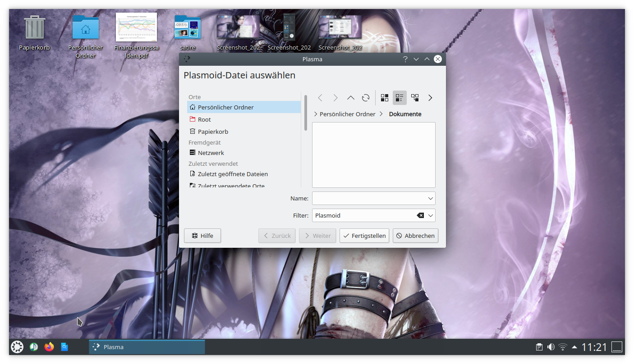Click the Plasma icon in the dialog title bar
The width and height of the screenshot is (634, 364).
[187, 59]
